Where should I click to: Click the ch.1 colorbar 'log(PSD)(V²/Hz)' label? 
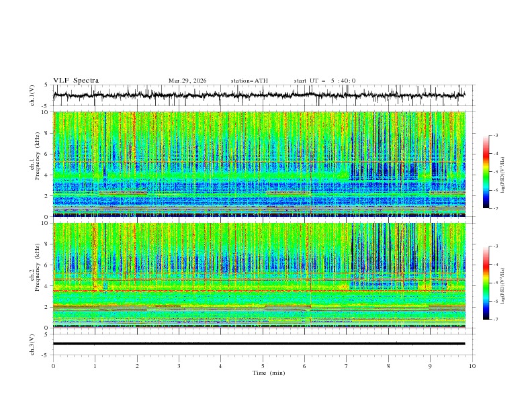[x=503, y=175]
